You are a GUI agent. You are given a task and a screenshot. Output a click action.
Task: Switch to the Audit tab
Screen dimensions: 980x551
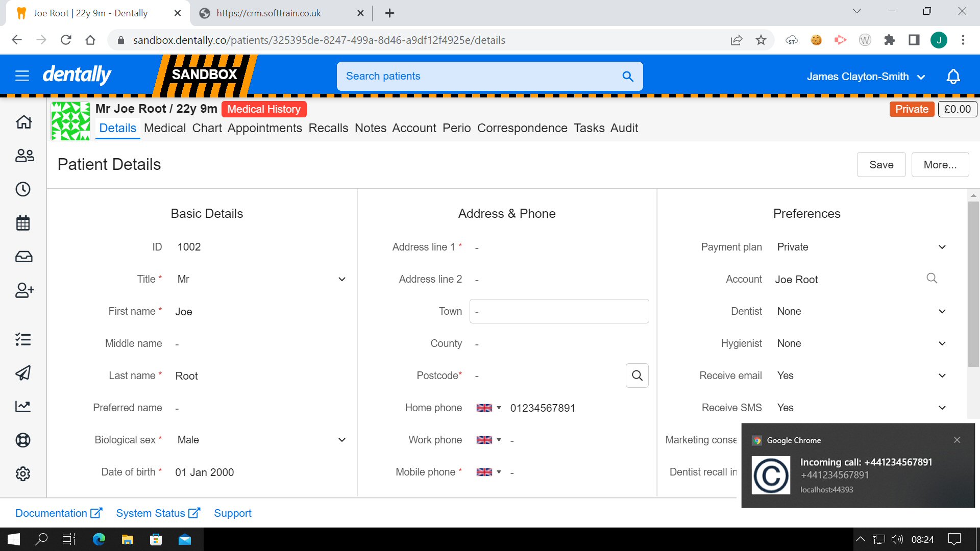coord(624,128)
